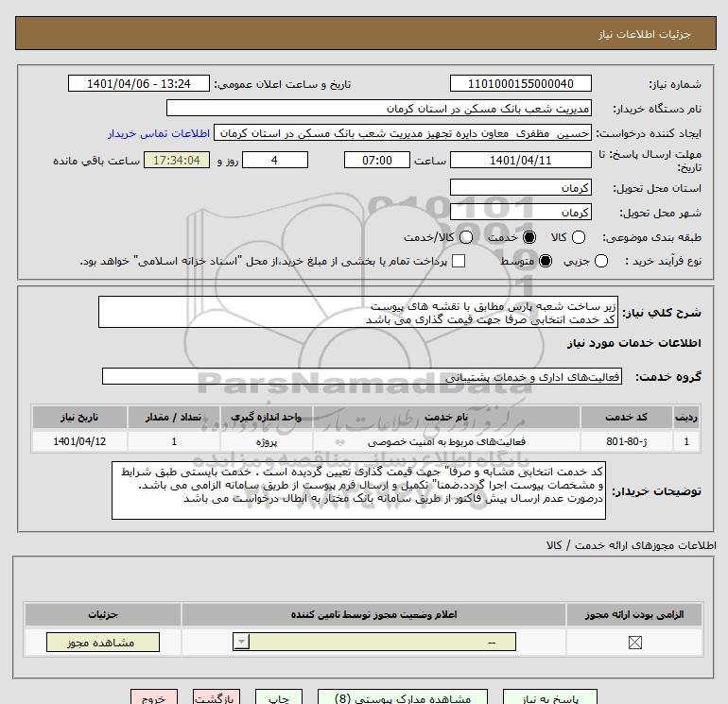Screen dimensions: 728x704
Task: Select the خدمت radio button
Action: pos(529,237)
